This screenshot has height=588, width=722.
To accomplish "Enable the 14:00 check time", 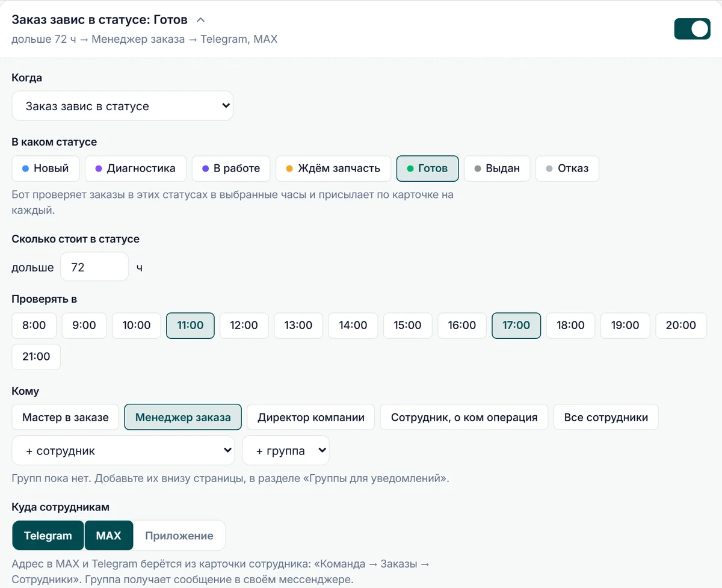I will tap(353, 326).
